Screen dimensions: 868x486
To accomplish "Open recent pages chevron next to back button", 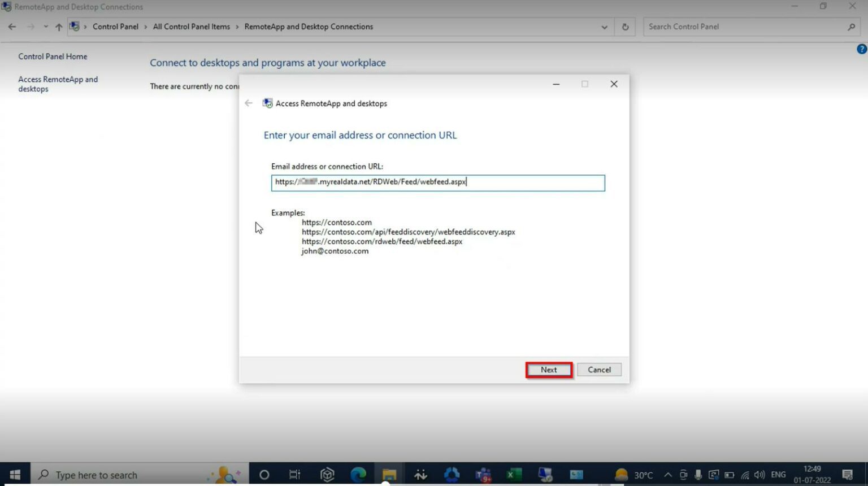I will [x=46, y=27].
